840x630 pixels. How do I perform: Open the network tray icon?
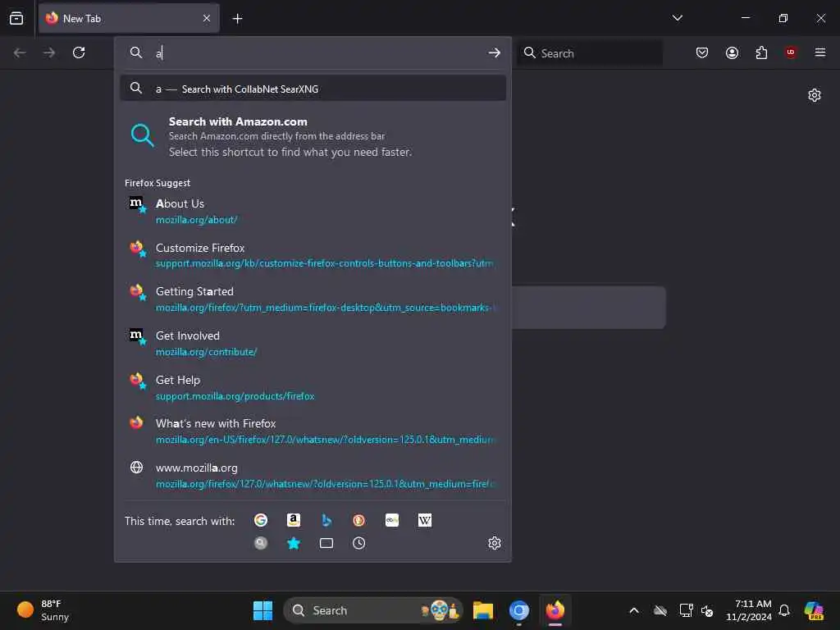[686, 610]
